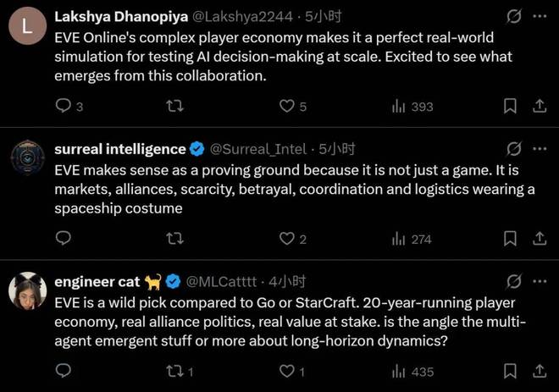View analytics showing 393 views
559x392 pixels.
(412, 107)
